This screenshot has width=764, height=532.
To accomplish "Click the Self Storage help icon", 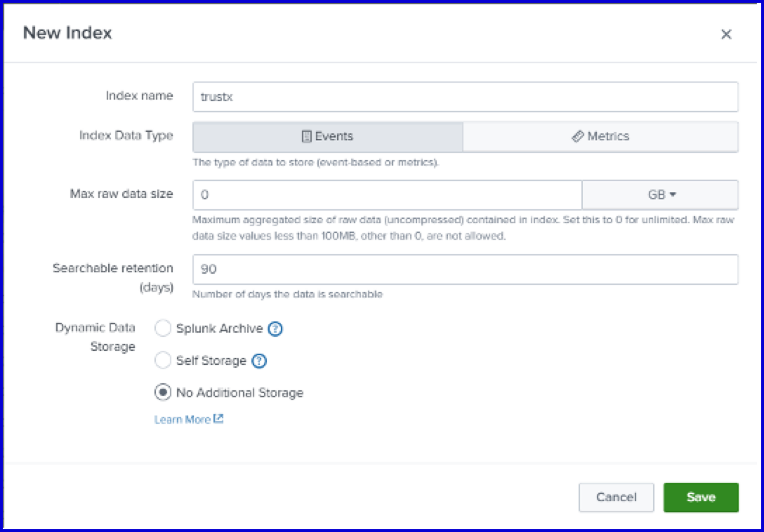I will (259, 361).
